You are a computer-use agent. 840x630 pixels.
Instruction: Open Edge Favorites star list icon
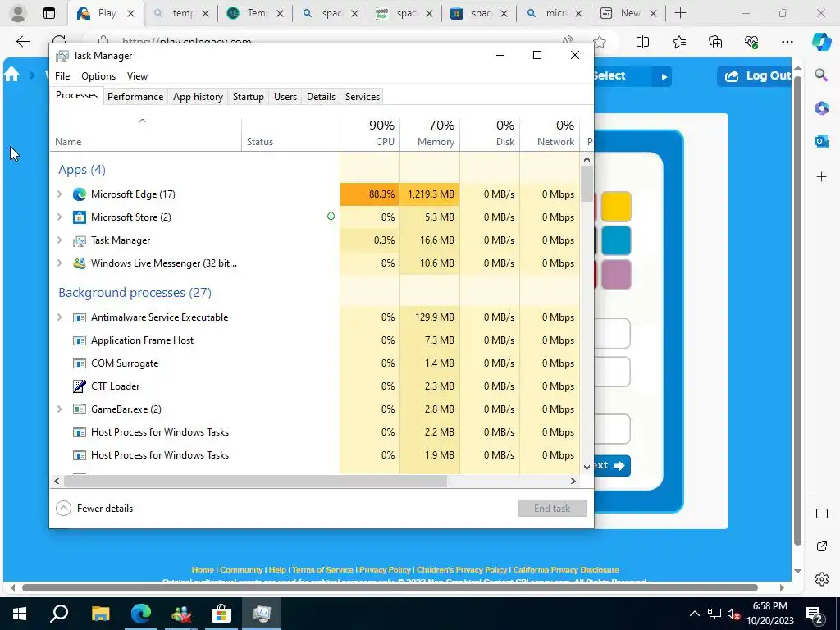point(678,42)
